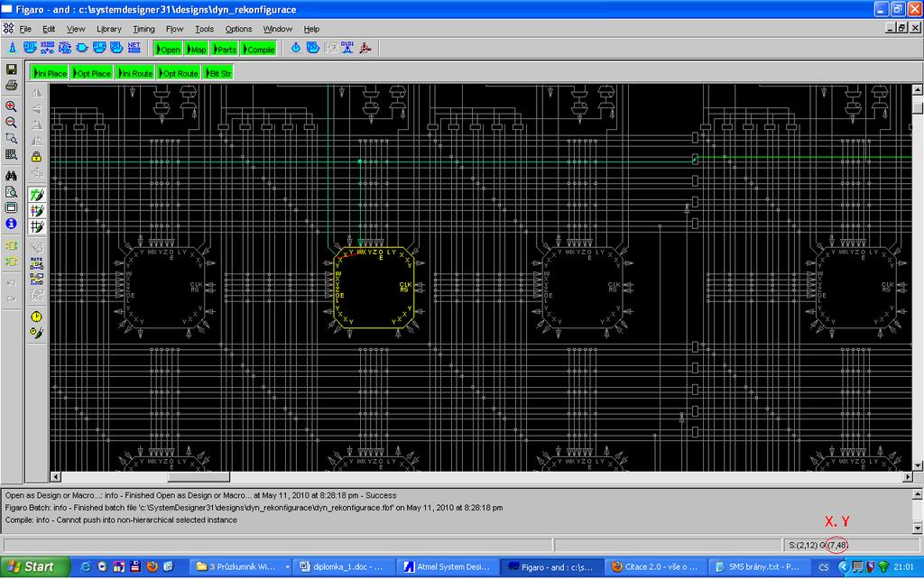This screenshot has width=924, height=579.
Task: Click the HDL icon in main toolbar
Action: pyautogui.click(x=30, y=48)
